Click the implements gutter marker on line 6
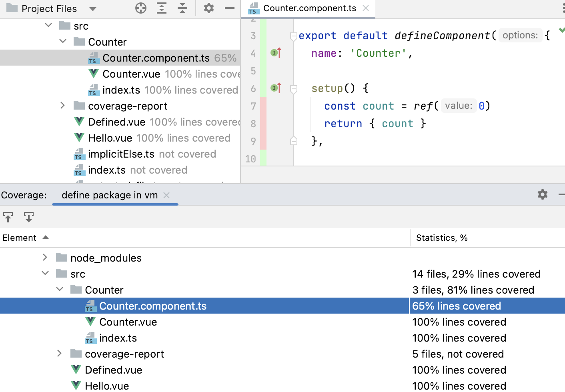This screenshot has height=392, width=565. pos(276,88)
